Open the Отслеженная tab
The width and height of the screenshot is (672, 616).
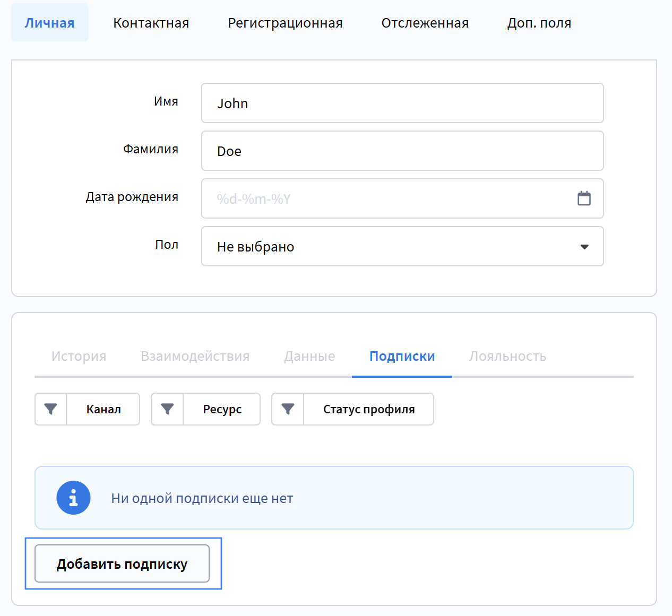425,23
